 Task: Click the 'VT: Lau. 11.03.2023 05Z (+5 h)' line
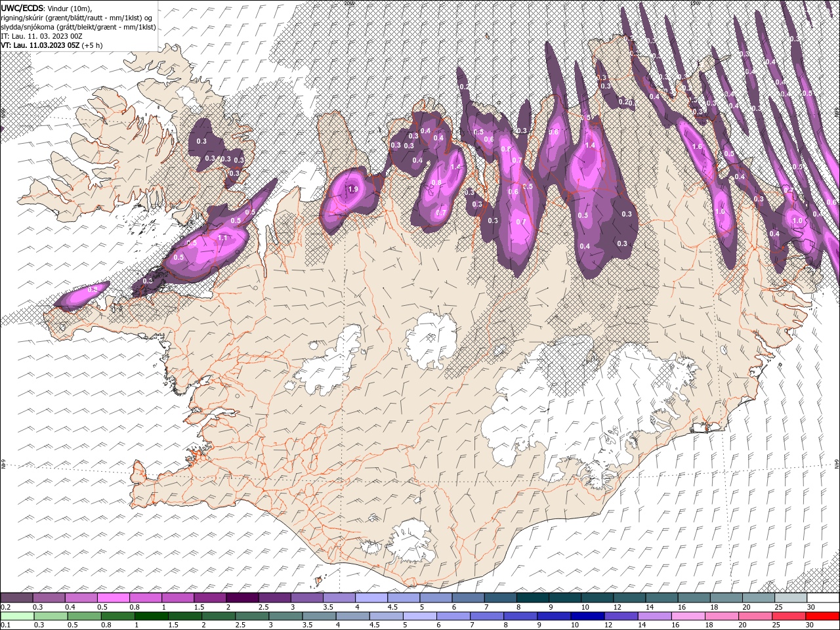tap(52, 45)
